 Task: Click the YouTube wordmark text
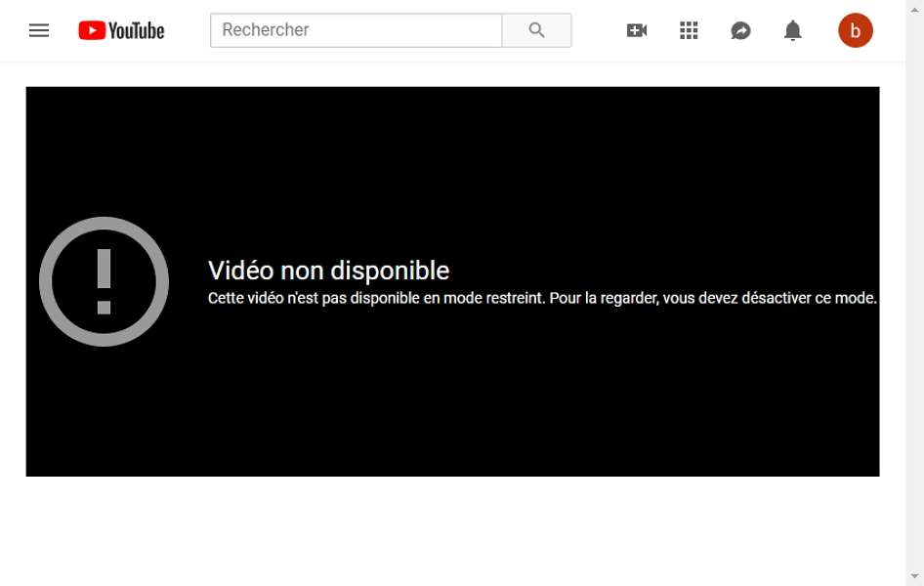(136, 30)
